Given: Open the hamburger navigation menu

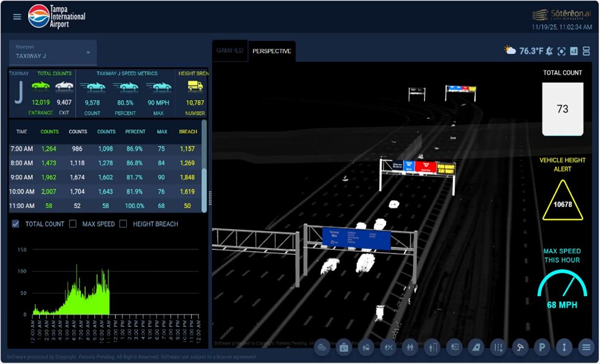Looking at the screenshot, I should pos(17,17).
